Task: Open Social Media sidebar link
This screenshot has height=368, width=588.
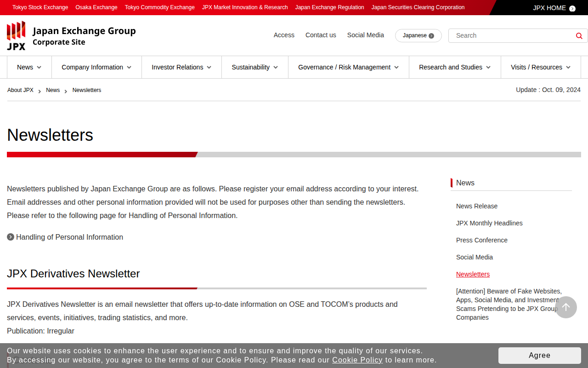Action: [x=475, y=257]
